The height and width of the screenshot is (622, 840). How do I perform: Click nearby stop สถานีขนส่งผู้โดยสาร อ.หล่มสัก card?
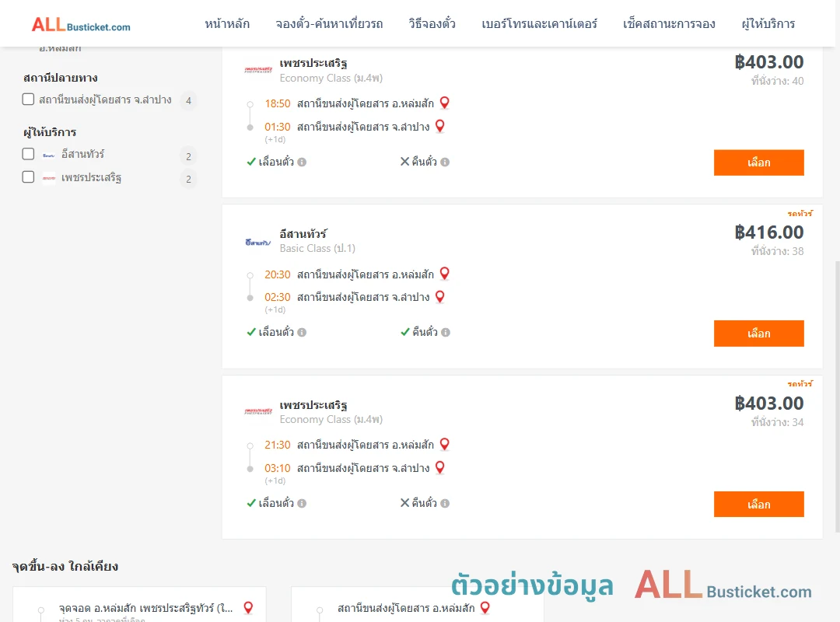(418, 604)
